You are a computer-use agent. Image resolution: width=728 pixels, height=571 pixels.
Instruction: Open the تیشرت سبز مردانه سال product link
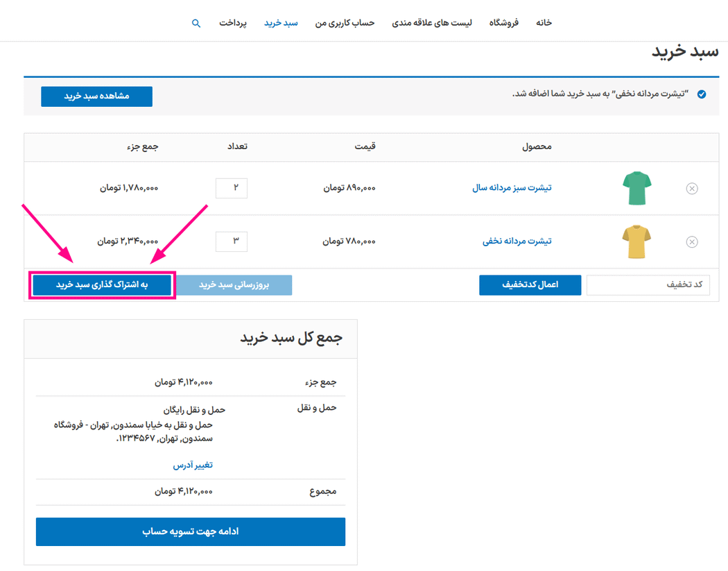click(512, 188)
